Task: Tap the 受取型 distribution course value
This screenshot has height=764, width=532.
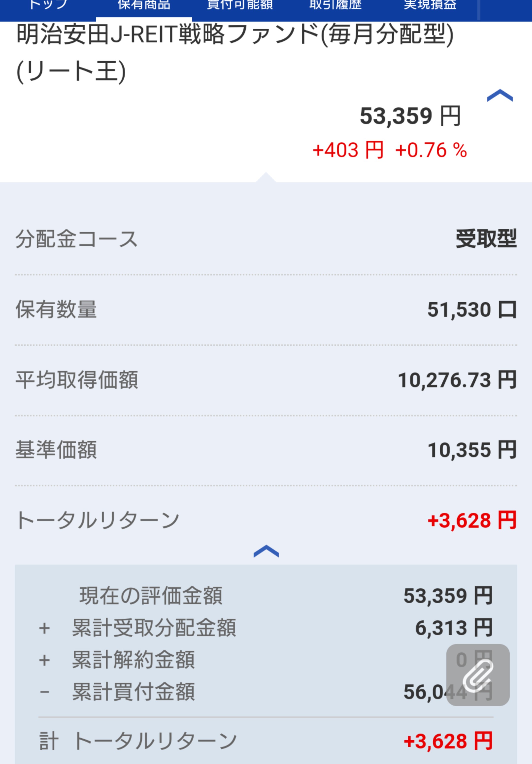Action: tap(486, 239)
